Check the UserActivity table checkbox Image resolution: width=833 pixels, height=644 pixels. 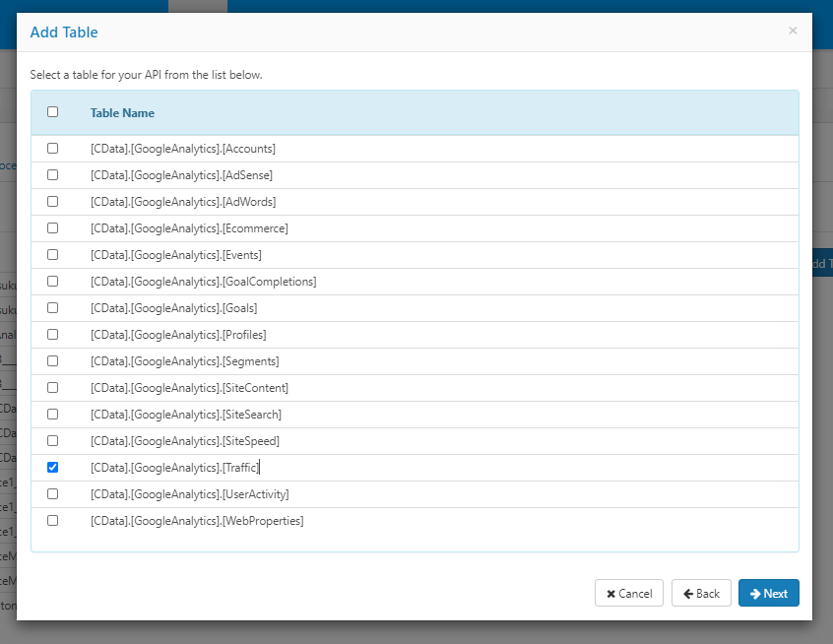(x=52, y=493)
